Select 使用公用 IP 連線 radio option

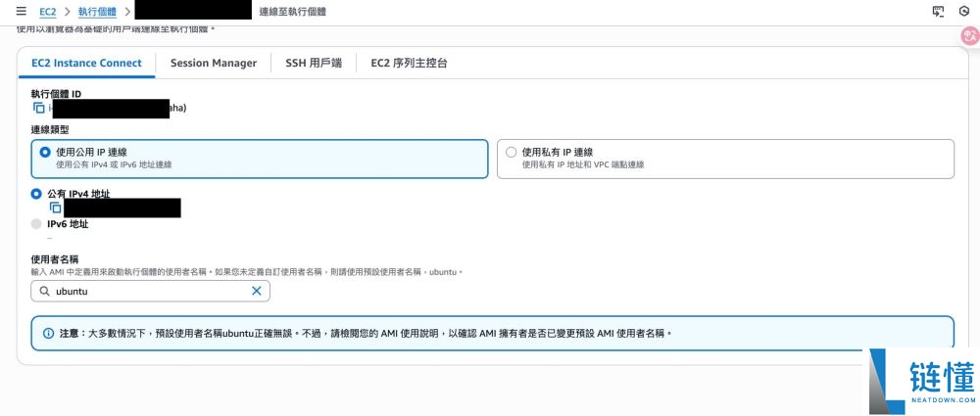coord(44,152)
